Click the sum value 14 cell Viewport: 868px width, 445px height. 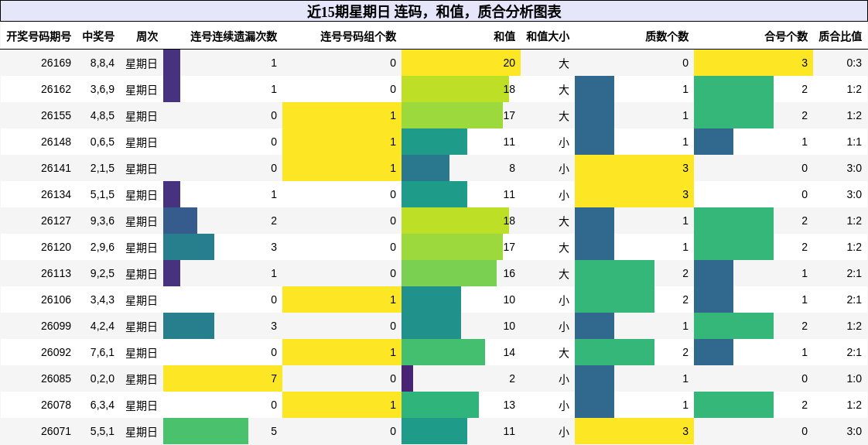[461, 352]
